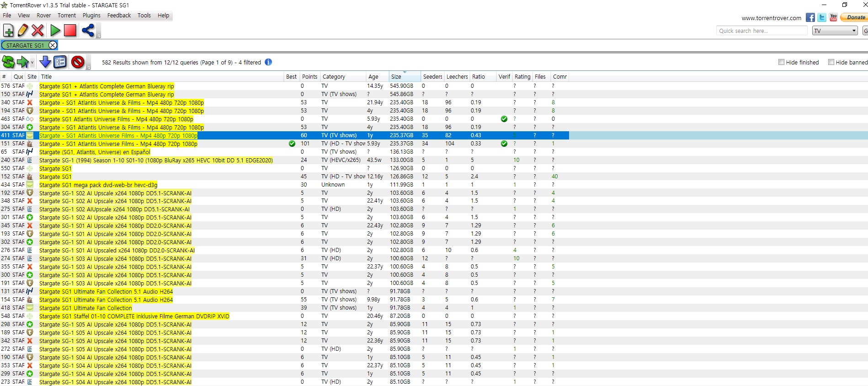Click the pencil edit rover icon
Screen dimensions: 868x386
[x=23, y=31]
